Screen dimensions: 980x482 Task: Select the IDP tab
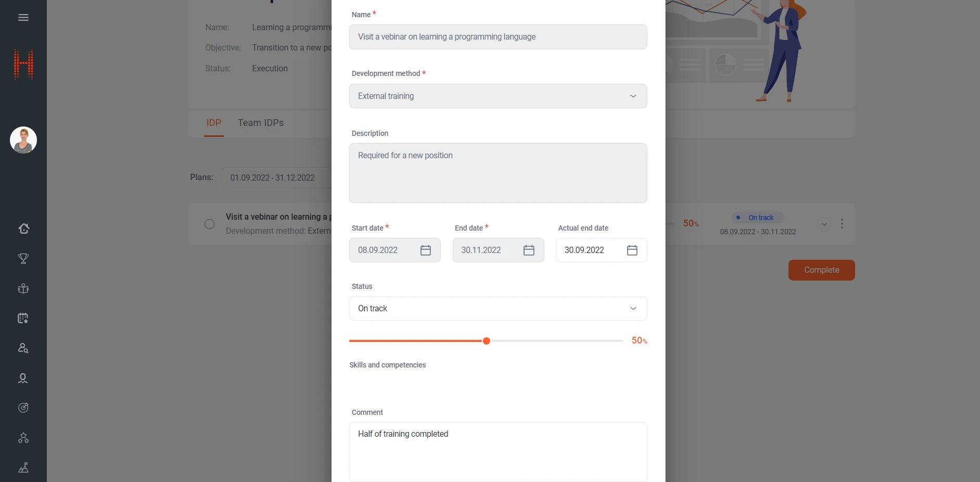click(213, 123)
